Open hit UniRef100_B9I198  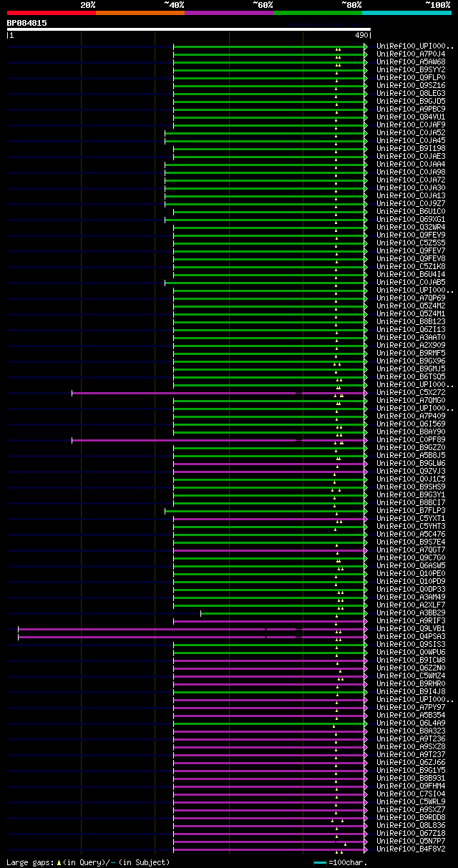click(411, 148)
